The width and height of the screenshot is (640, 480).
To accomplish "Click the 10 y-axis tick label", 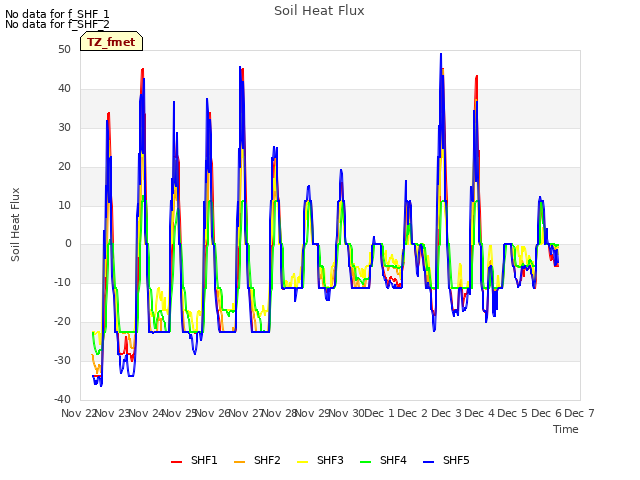I will pyautogui.click(x=64, y=205).
